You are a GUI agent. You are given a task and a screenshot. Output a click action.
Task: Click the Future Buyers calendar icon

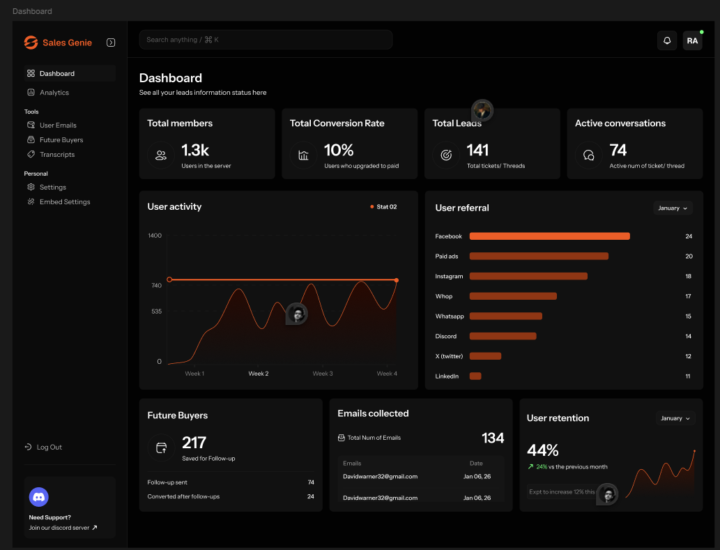160,446
